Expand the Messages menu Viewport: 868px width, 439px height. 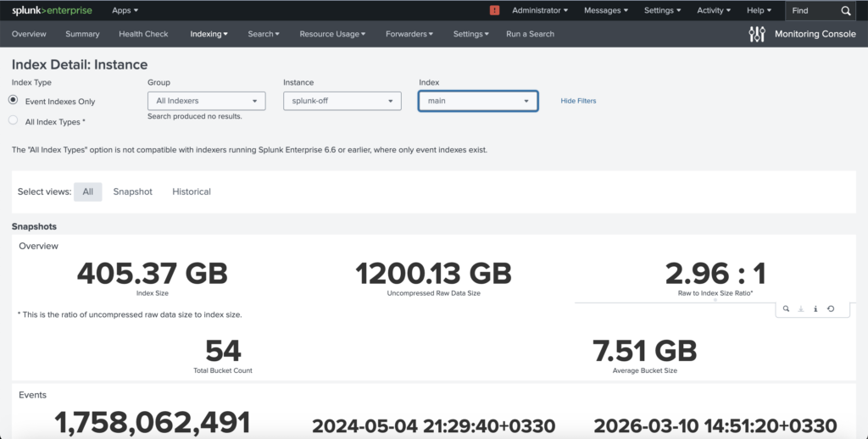point(605,10)
